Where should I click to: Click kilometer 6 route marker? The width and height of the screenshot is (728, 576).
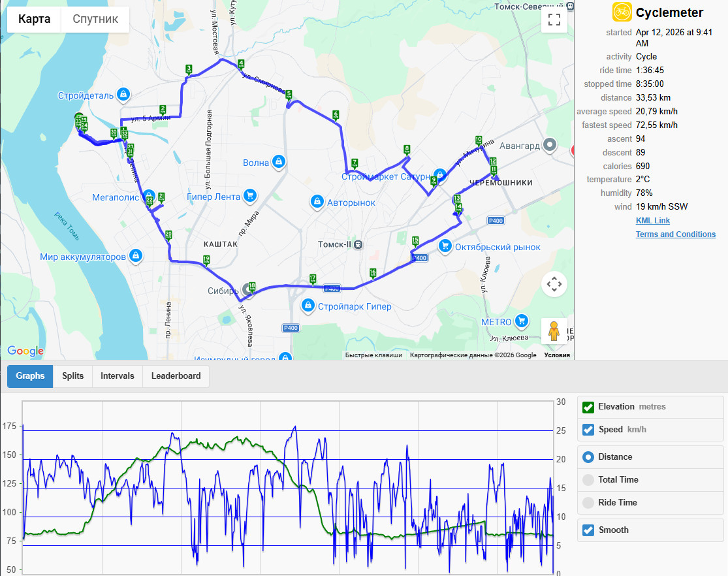tap(336, 116)
